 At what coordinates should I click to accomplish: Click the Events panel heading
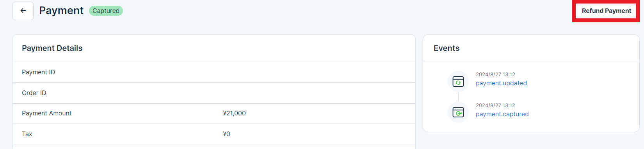tap(447, 48)
